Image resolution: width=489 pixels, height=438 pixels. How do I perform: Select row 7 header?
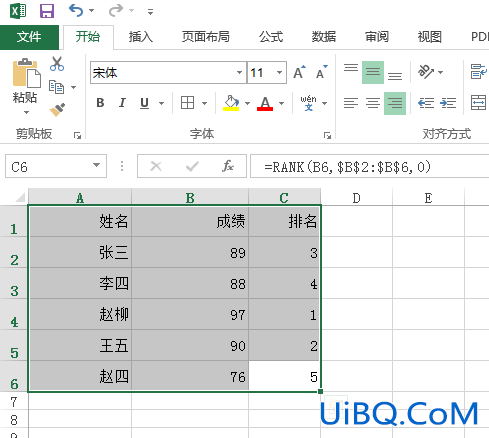coord(14,402)
